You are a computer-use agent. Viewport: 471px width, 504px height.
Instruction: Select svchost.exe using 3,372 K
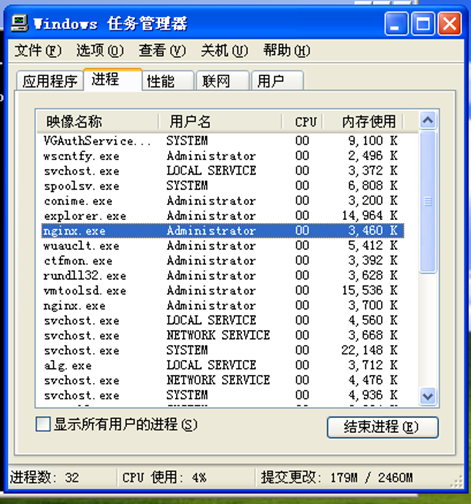223,171
